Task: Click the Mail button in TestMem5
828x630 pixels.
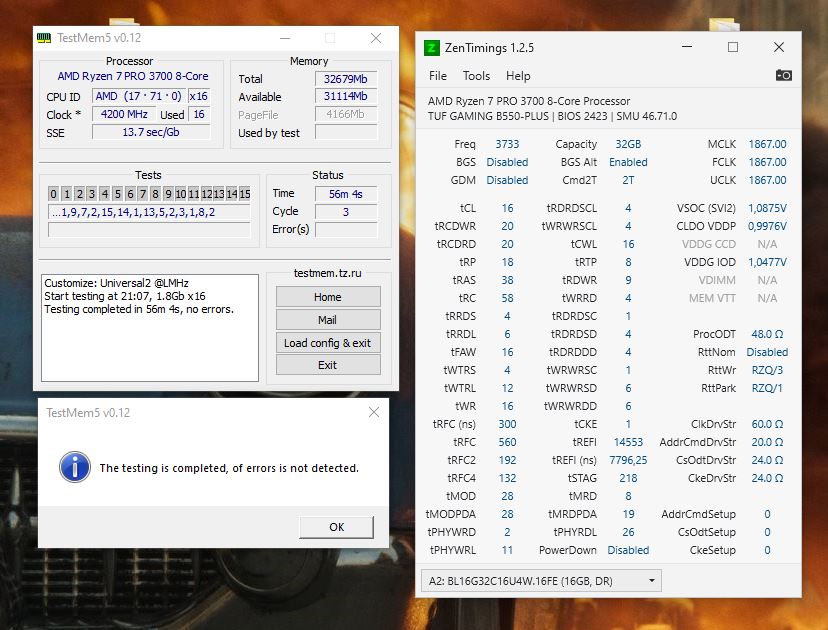Action: [328, 319]
